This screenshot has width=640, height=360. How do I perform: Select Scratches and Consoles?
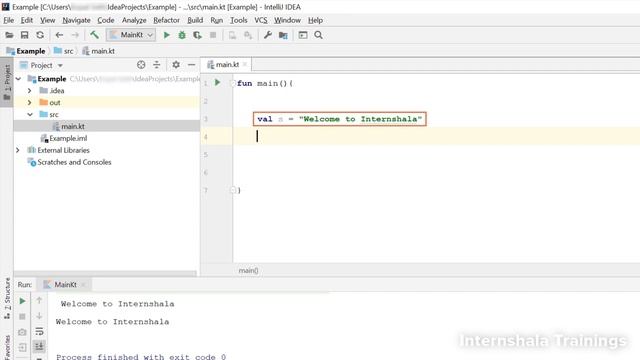click(69, 162)
